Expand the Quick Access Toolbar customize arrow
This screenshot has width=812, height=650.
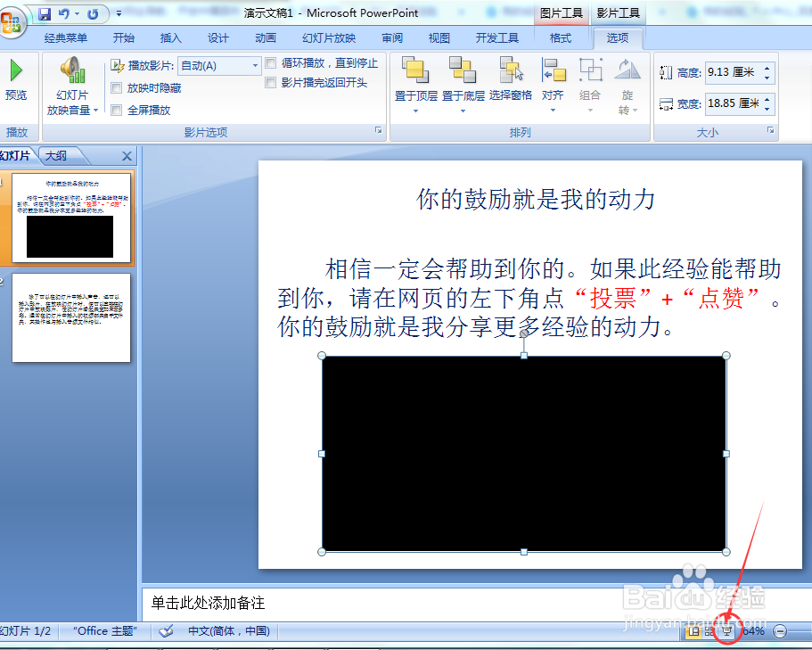coord(119,14)
